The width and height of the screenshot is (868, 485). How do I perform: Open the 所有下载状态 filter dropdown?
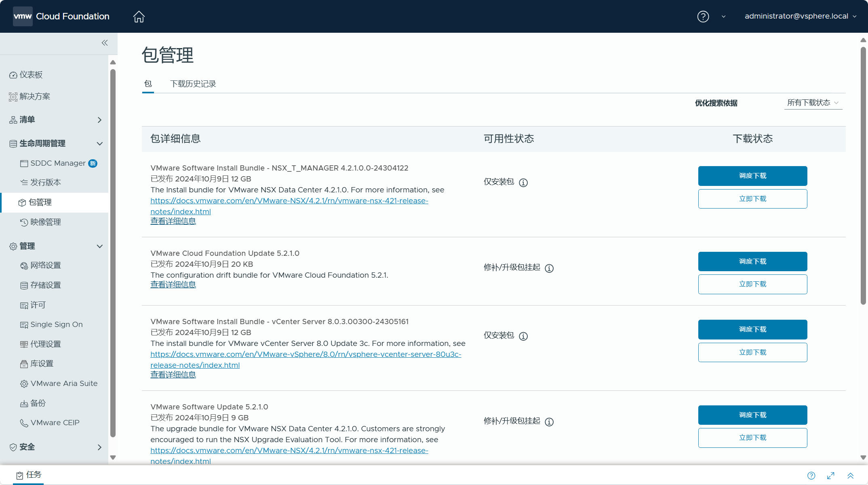813,103
